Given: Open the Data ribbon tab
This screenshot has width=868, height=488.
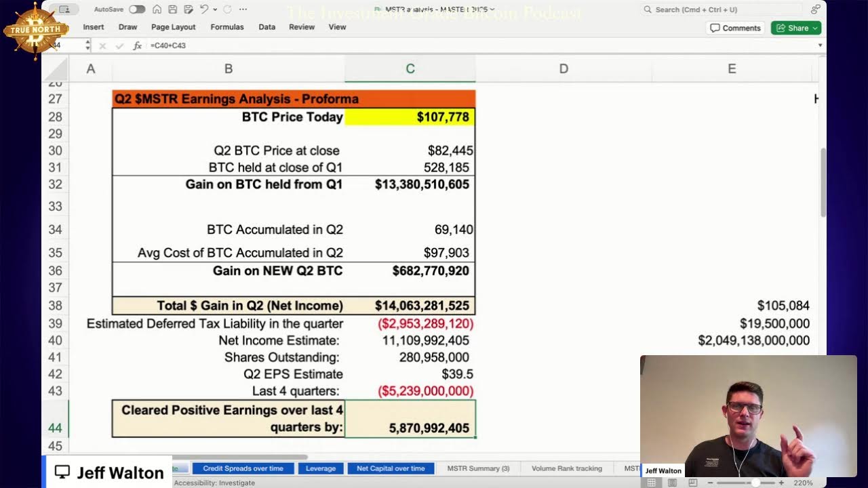Looking at the screenshot, I should click(x=267, y=27).
